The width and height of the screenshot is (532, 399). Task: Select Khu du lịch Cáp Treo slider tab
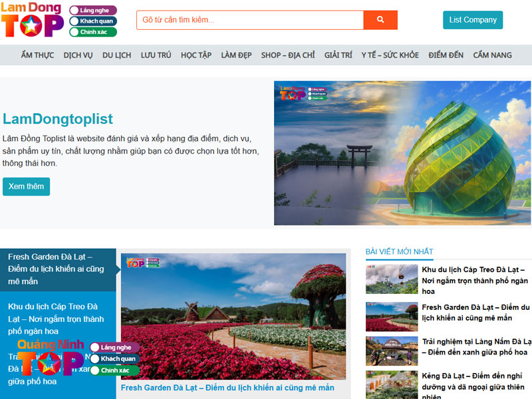(x=57, y=319)
